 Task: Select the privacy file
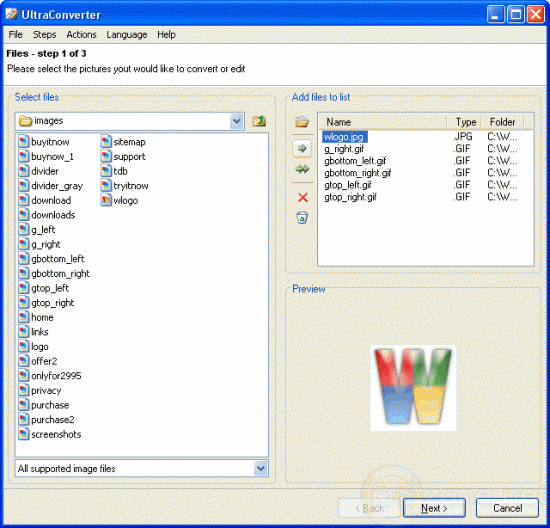click(40, 390)
